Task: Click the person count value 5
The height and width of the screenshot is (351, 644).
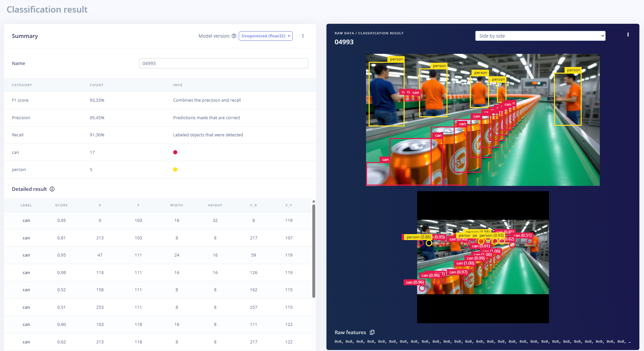Action: pos(91,170)
